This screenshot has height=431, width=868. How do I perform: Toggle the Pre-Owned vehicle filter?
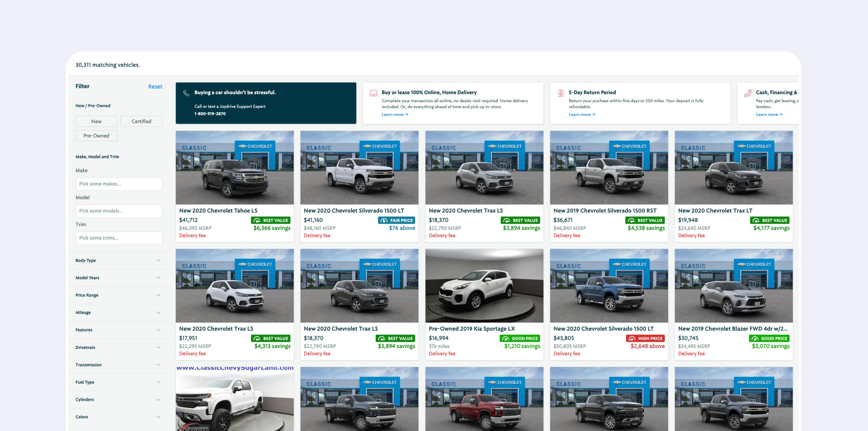[x=96, y=136]
